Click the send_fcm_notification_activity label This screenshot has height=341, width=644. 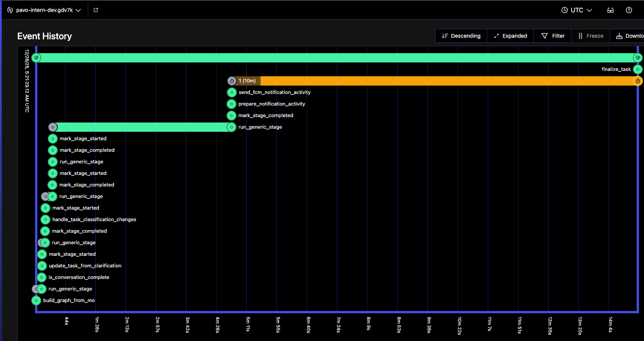275,92
